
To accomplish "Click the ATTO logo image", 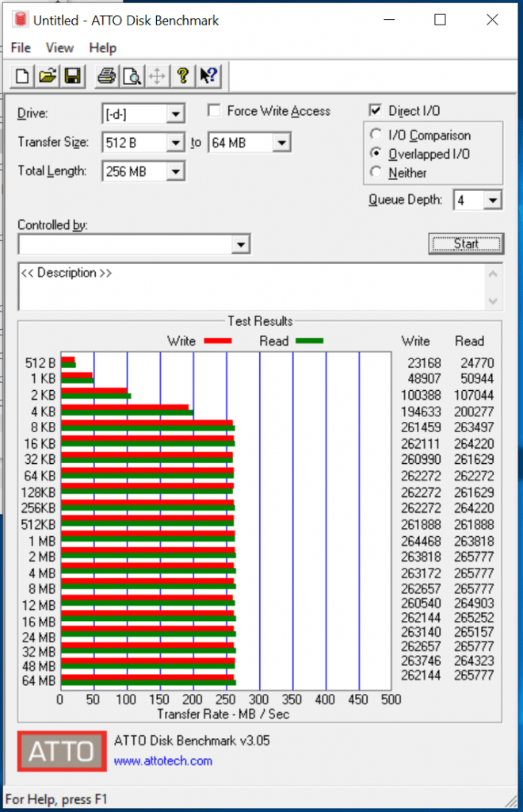I will point(62,752).
